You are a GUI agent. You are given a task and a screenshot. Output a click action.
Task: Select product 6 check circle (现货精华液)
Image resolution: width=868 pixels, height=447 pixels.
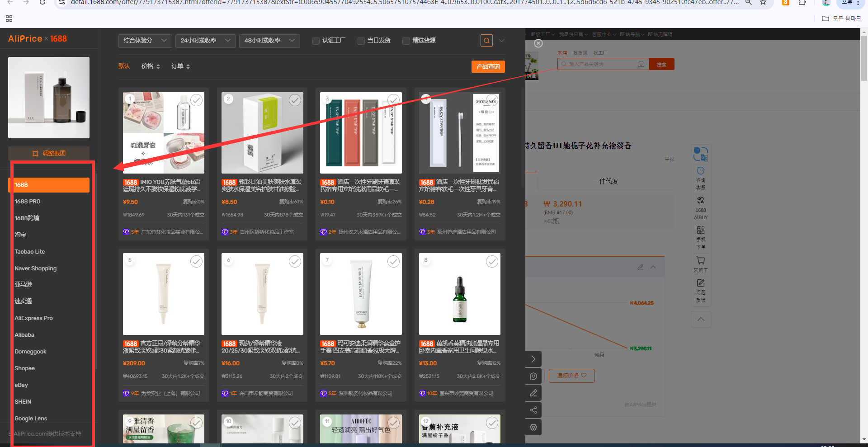295,261
